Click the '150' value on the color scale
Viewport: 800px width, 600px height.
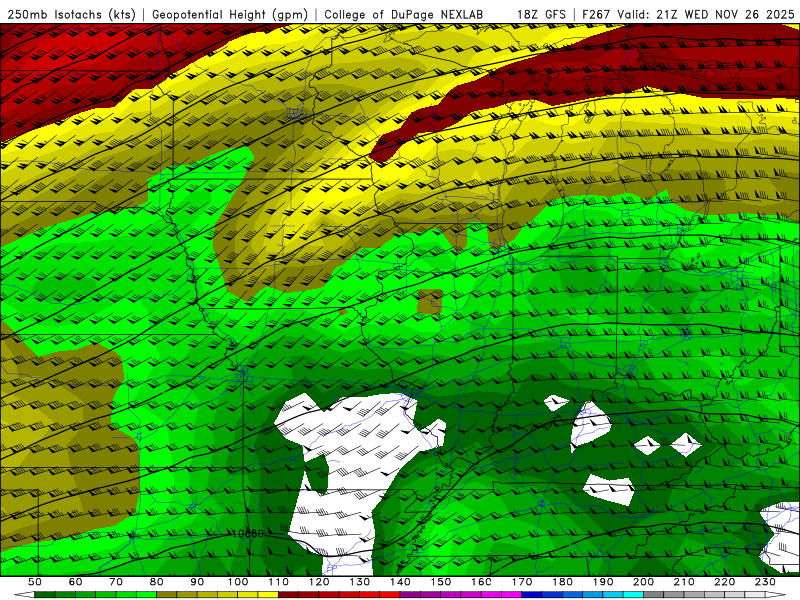[440, 582]
